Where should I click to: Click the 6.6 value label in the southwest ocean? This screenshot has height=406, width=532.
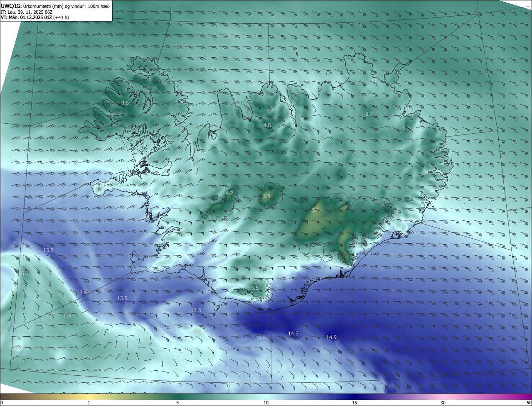click(67, 316)
